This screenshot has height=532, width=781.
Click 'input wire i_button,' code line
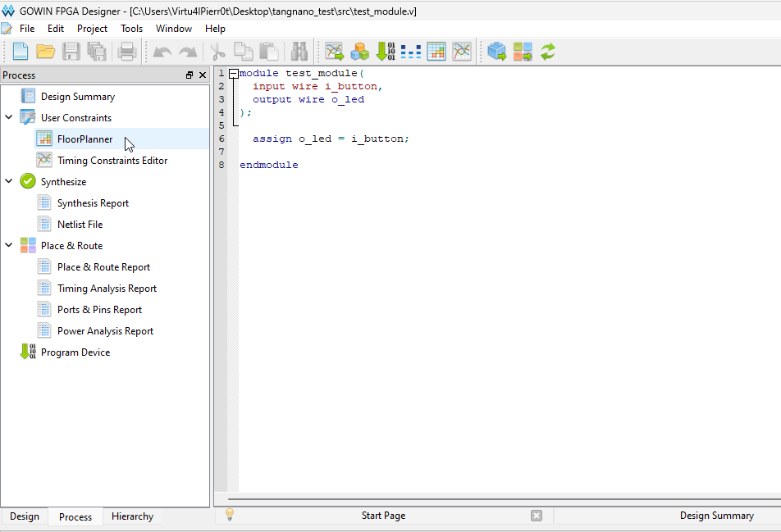pyautogui.click(x=317, y=87)
